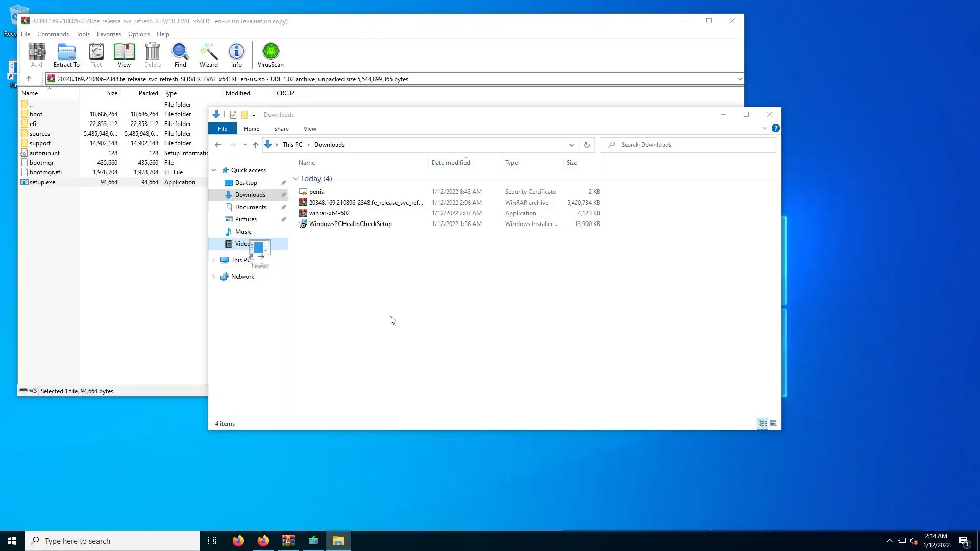Collapse the Today file group

[296, 179]
